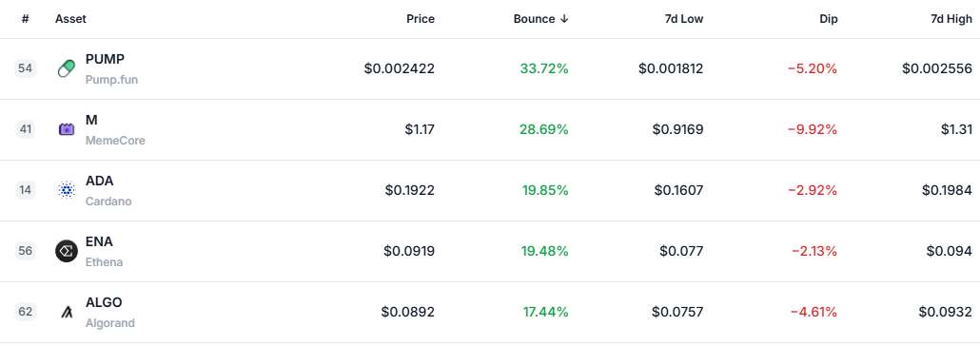Click the rank # column header
Viewport: 980px width, 346px height.
click(x=25, y=19)
